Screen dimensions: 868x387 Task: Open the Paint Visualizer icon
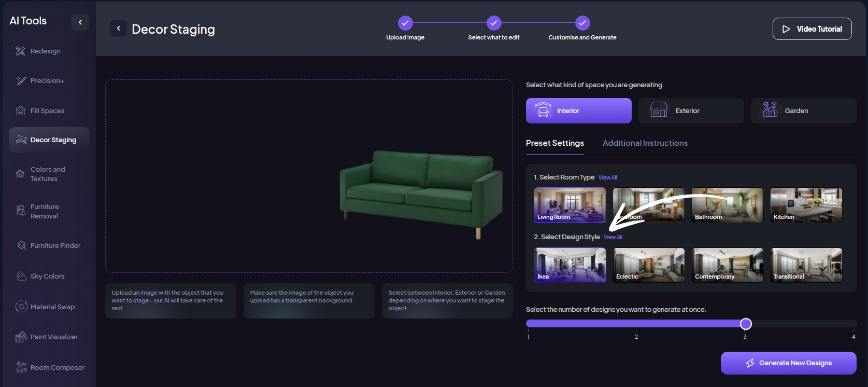coord(21,337)
